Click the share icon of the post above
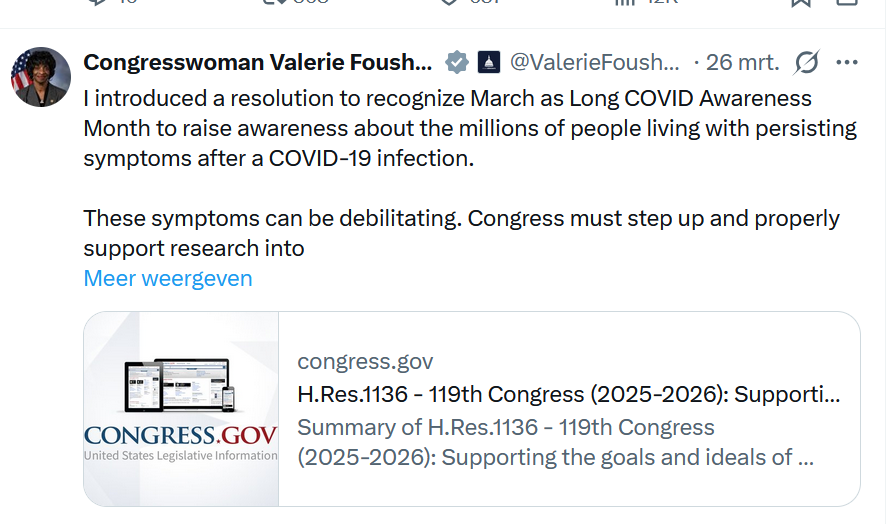This screenshot has height=524, width=887. pyautogui.click(x=847, y=3)
